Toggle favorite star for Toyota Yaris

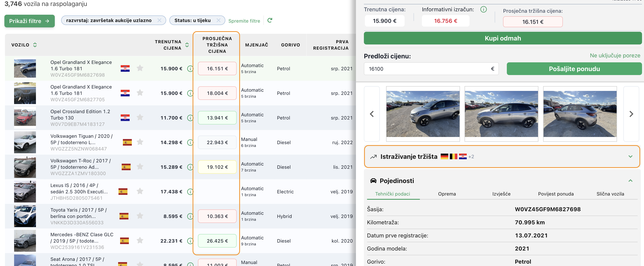(x=140, y=216)
